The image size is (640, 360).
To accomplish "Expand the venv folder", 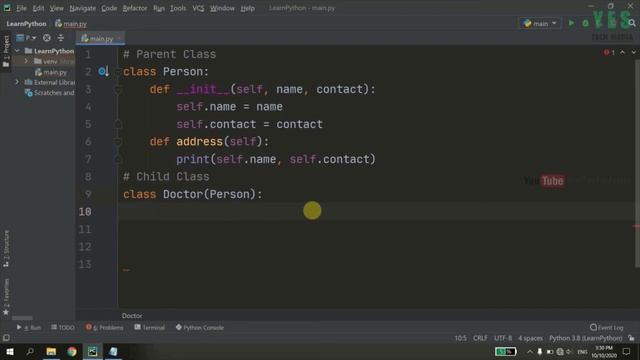I will pyautogui.click(x=27, y=61).
